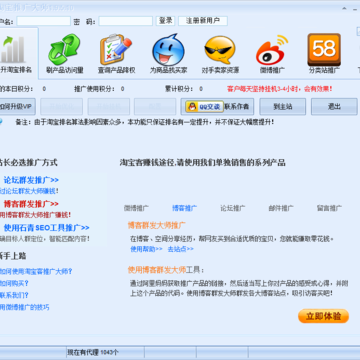Open the 升淘宝排名 bar chart icon
The width and height of the screenshot is (360, 360).
(13, 49)
